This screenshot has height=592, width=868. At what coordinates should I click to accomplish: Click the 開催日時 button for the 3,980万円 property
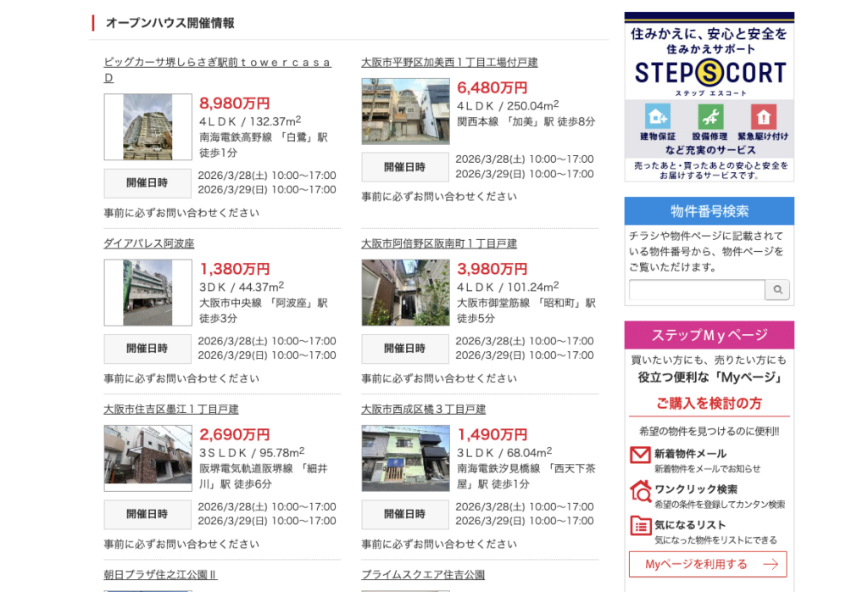coord(405,349)
